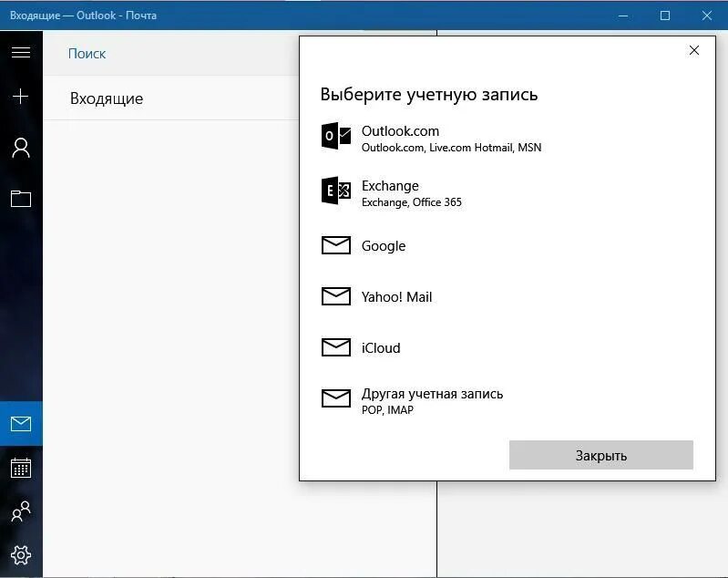Viewport: 728px width, 578px height.
Task: Open the hamburger navigation menu
Action: [x=21, y=53]
